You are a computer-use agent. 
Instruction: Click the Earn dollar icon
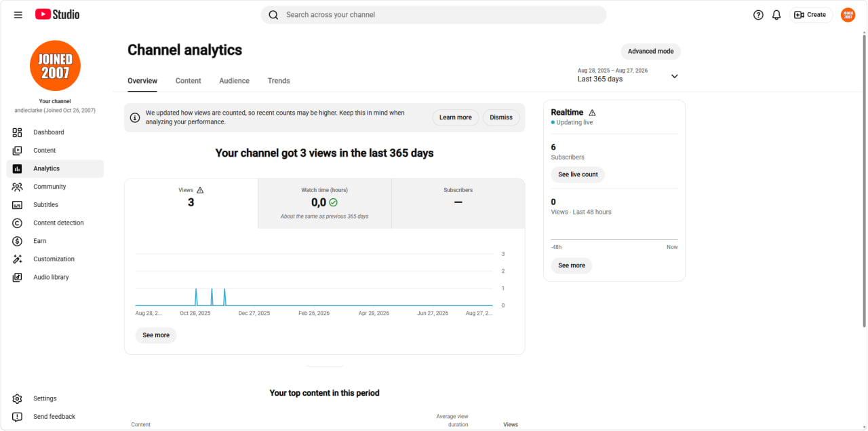(x=18, y=241)
